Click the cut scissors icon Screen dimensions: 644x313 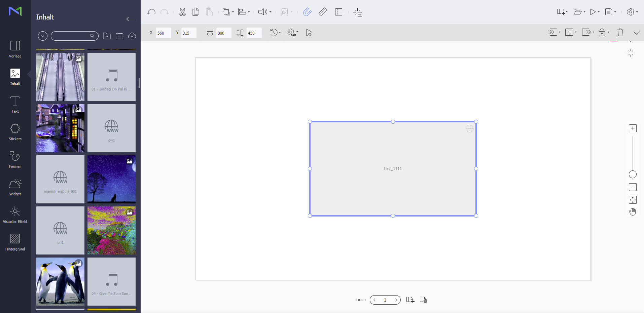click(182, 12)
